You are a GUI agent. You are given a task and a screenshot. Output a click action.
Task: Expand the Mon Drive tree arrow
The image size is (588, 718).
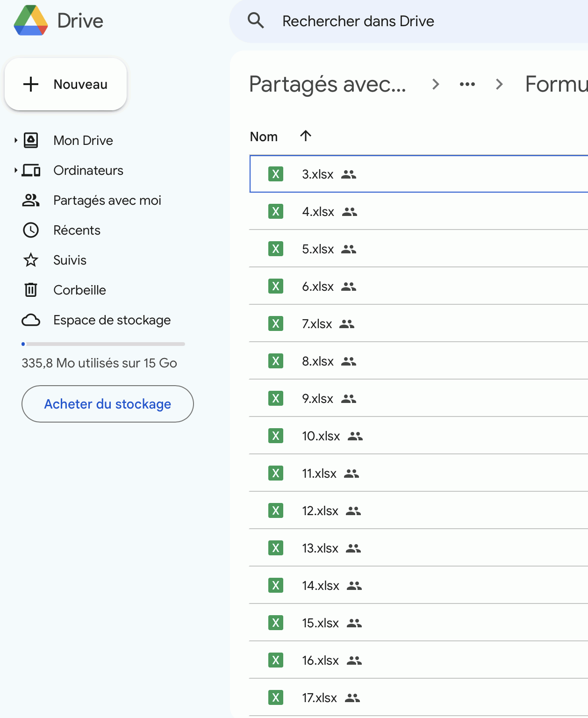coord(15,140)
